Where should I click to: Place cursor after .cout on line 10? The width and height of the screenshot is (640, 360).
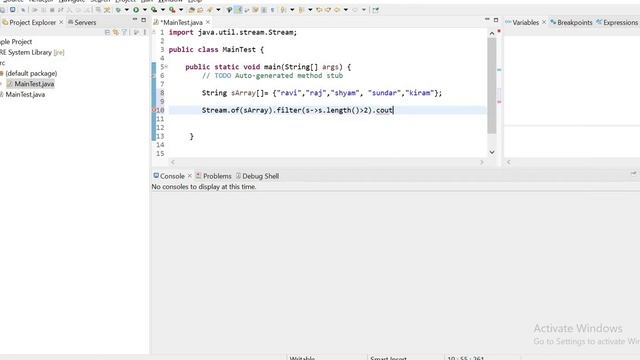click(x=393, y=110)
